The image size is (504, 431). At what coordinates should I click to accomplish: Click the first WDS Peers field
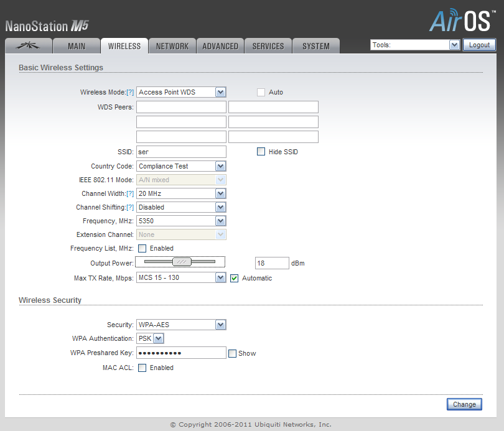coord(181,107)
